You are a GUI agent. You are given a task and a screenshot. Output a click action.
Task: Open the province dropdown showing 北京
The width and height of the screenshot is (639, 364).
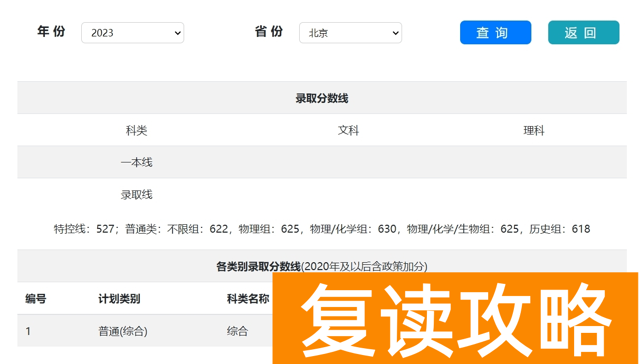[350, 32]
